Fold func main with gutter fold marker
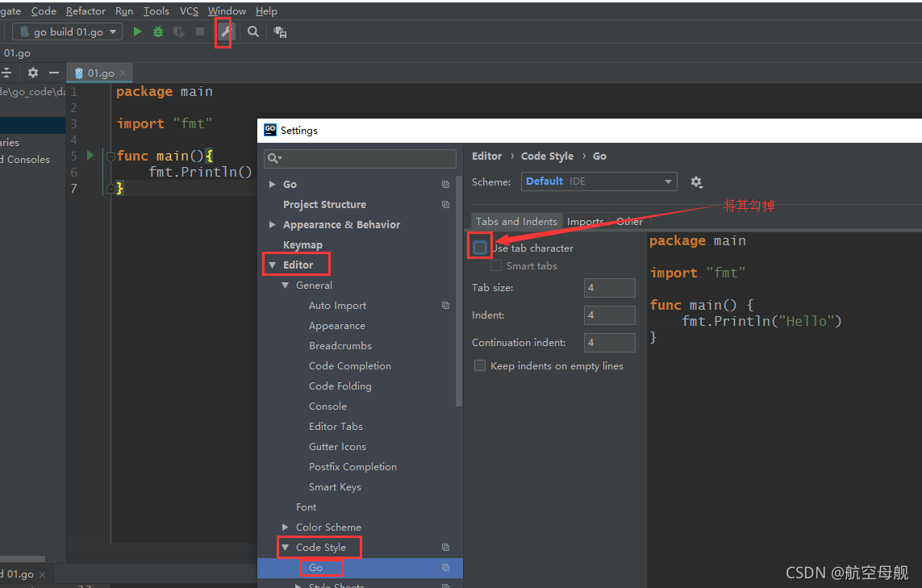The height and width of the screenshot is (588, 922). click(110, 156)
